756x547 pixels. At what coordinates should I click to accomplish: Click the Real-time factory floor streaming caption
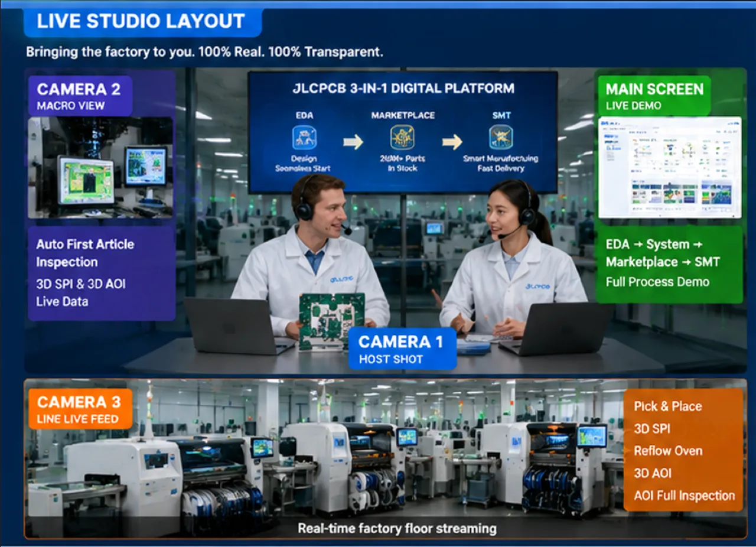tap(397, 528)
